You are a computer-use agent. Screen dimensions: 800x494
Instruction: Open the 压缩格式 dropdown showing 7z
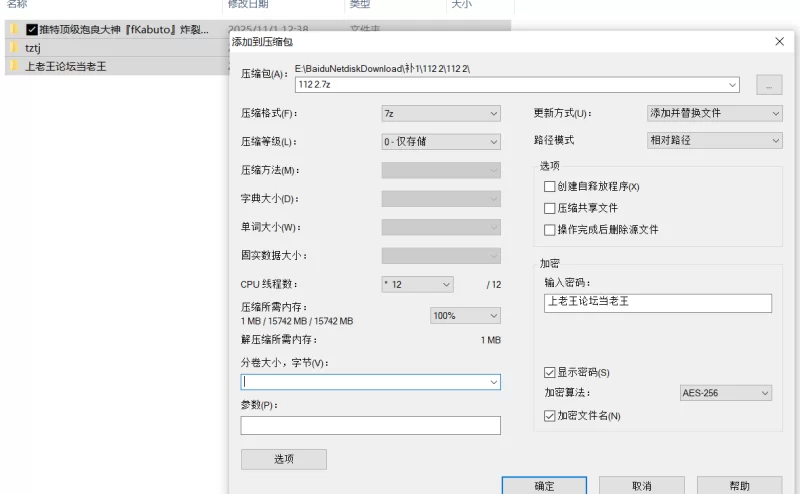440,114
